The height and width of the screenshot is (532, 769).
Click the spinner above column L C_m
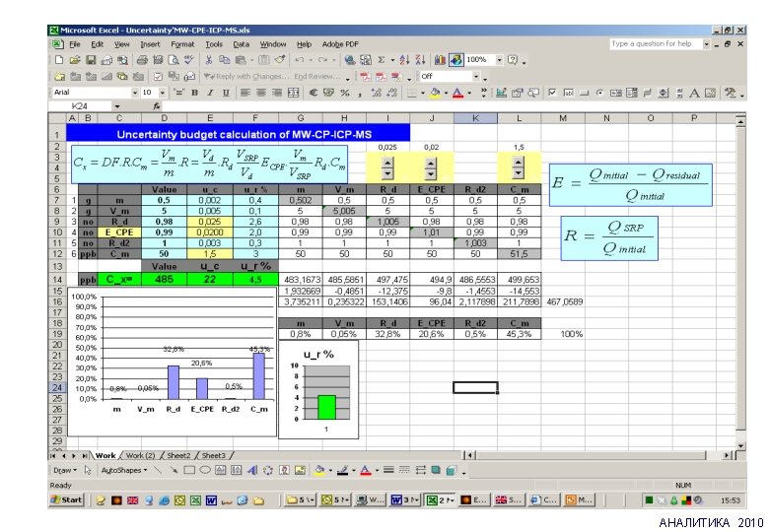tap(518, 168)
